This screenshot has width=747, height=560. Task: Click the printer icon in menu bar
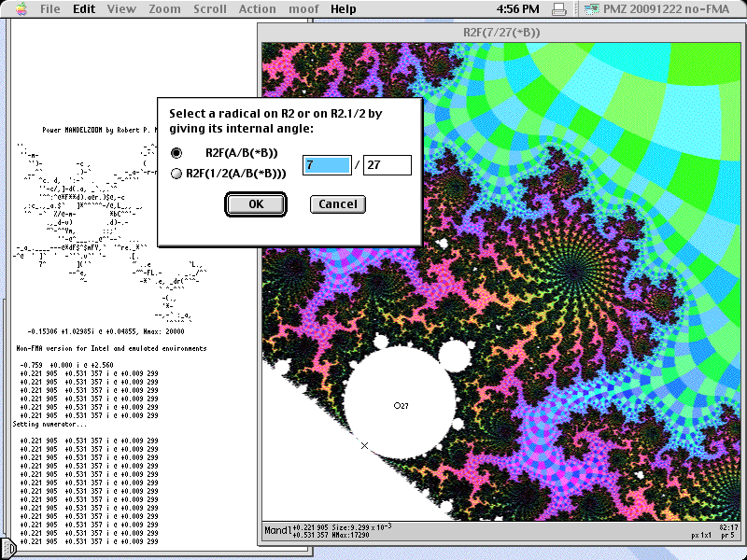(x=558, y=9)
